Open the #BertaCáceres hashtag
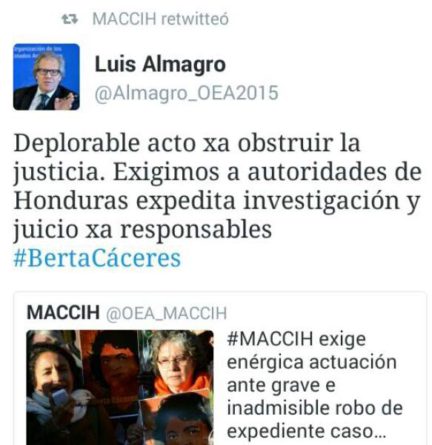 (x=97, y=258)
